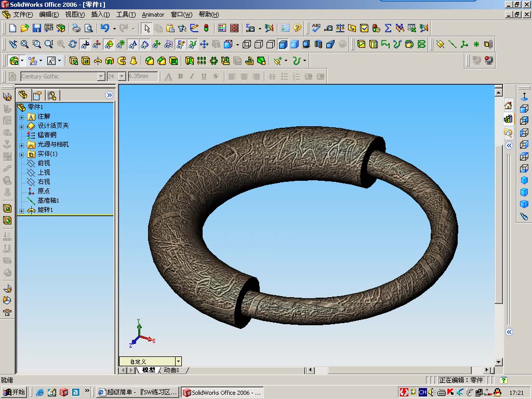Open the 视图(V) menu
This screenshot has width=532, height=399.
pyautogui.click(x=75, y=14)
